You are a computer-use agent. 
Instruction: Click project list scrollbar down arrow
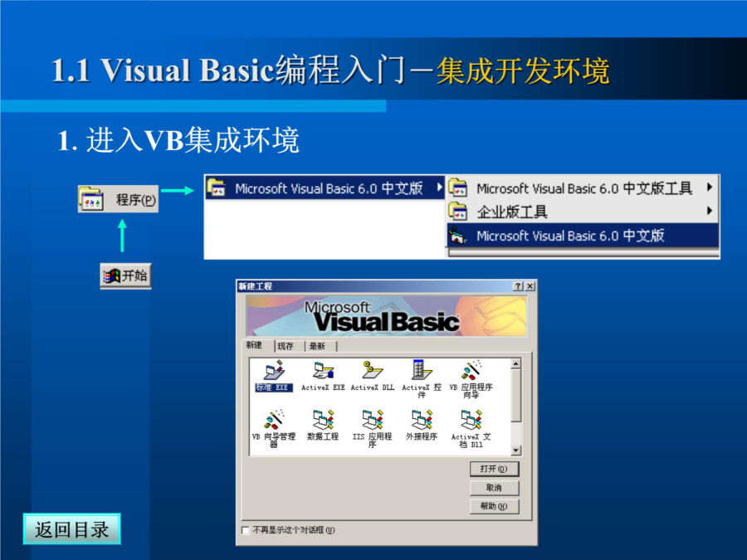[x=516, y=450]
